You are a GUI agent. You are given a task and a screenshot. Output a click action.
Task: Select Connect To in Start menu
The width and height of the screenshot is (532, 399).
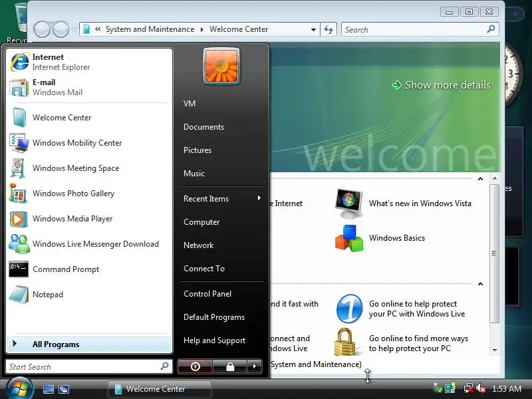pos(222,269)
